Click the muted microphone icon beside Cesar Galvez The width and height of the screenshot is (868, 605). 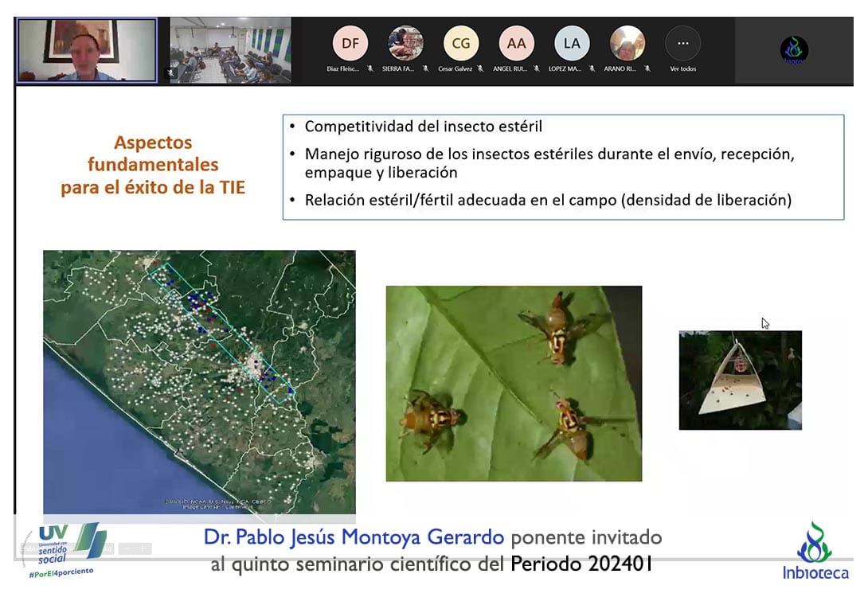click(x=480, y=69)
